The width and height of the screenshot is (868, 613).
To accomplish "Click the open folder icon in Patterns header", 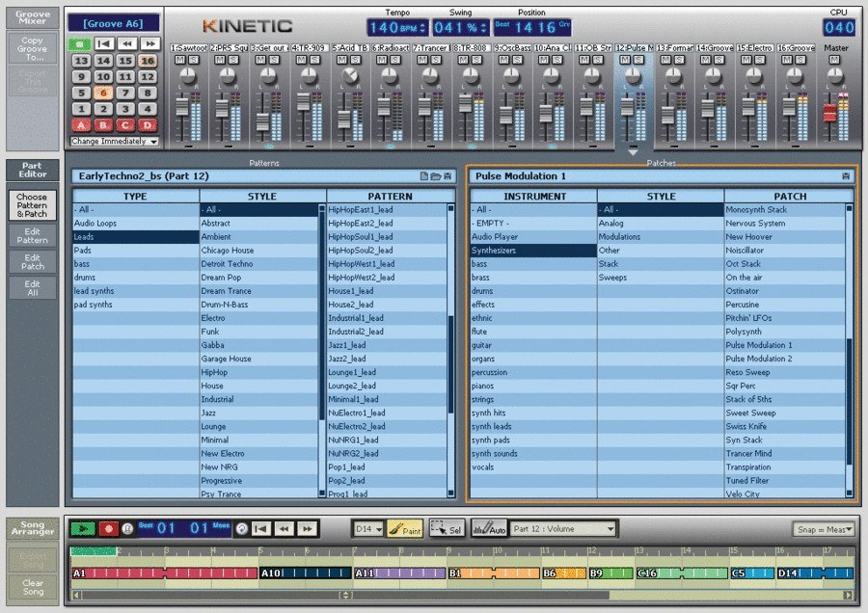I will coord(436,176).
